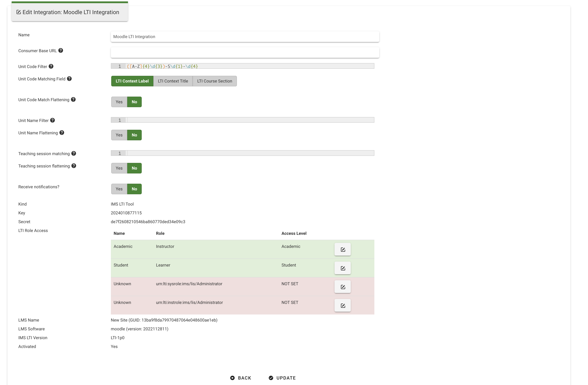Edit the Academic Instructor role row
The image size is (588, 385).
[342, 249]
